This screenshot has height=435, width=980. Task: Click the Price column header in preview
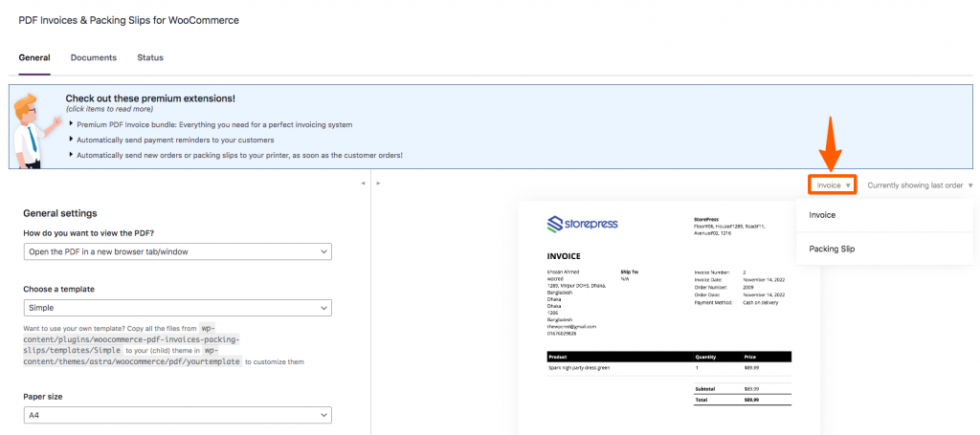(750, 358)
